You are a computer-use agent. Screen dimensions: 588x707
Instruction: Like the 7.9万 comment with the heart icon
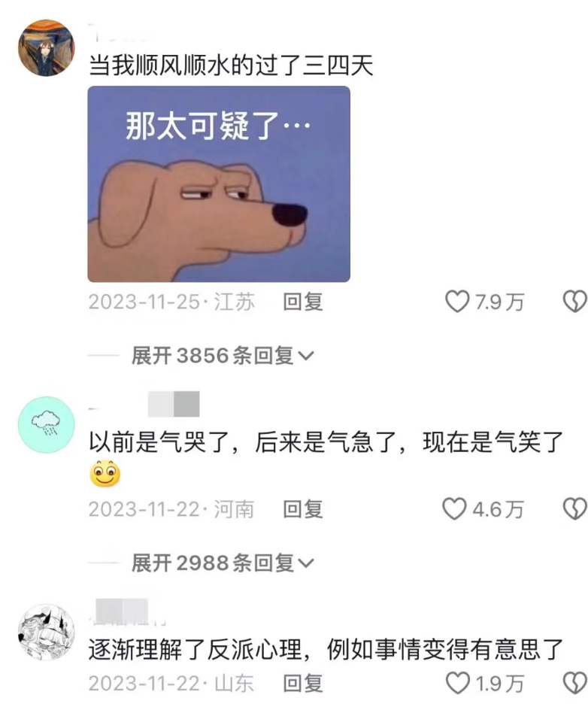click(x=457, y=302)
